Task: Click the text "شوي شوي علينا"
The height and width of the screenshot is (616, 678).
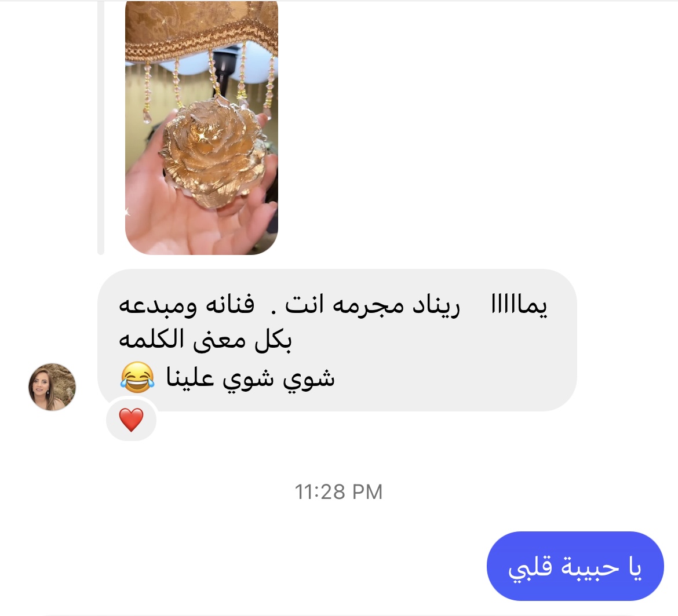Action: (x=251, y=378)
